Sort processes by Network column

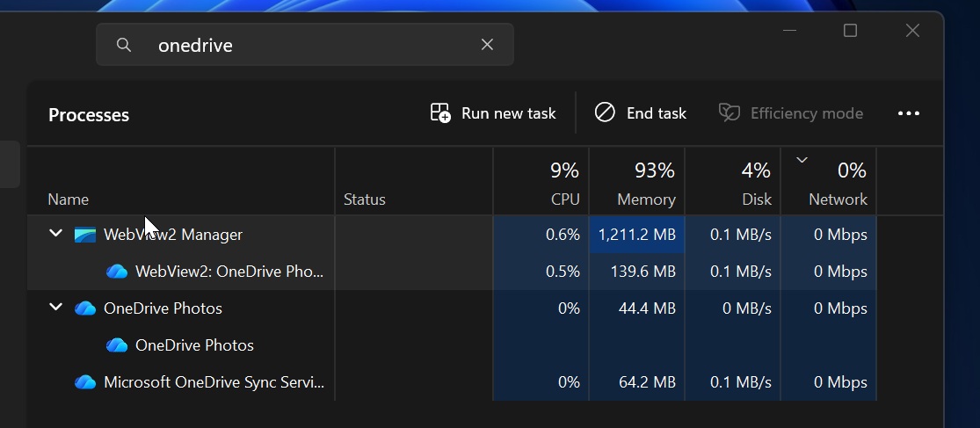[829, 182]
